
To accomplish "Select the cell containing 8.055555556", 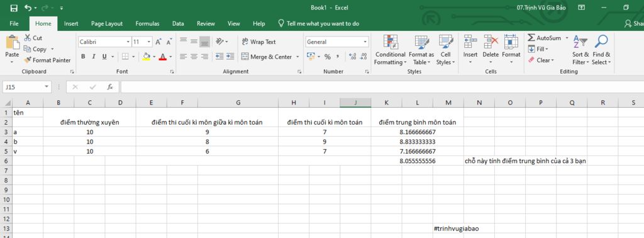I will click(x=418, y=161).
